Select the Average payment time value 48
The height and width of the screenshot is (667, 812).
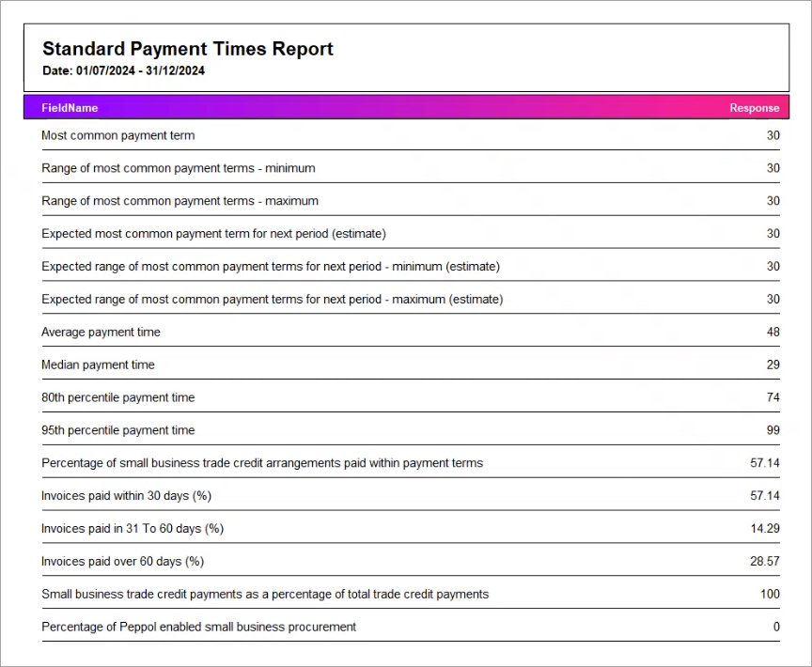(x=773, y=332)
